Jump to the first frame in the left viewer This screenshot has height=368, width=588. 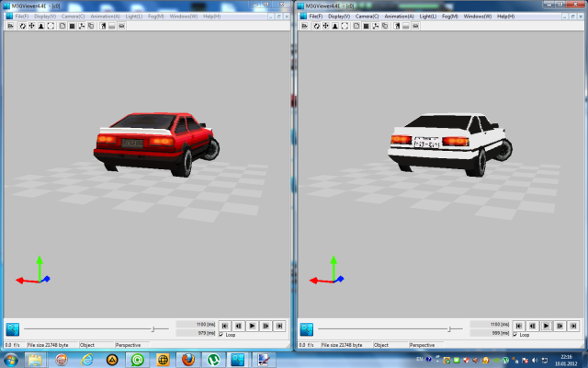tap(224, 326)
